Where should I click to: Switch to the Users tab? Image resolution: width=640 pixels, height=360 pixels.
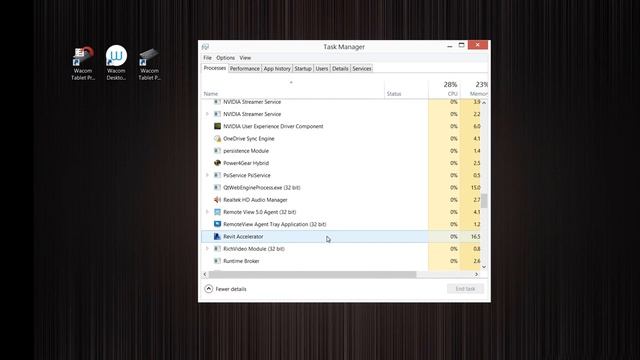point(322,69)
